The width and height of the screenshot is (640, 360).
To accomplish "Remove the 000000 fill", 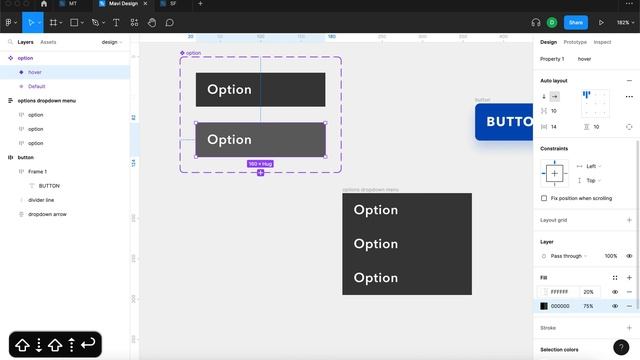I will pyautogui.click(x=629, y=306).
